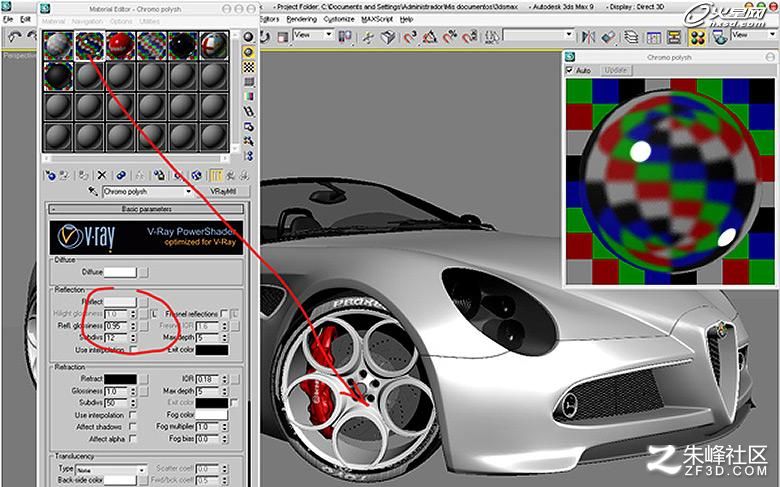This screenshot has width=780, height=487.
Task: Adjust Reflection Subdivs spinner arrows
Action: [133, 338]
